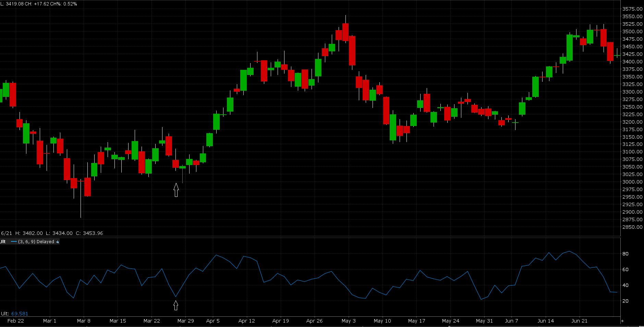Click the Apr 5 date label

(213, 321)
